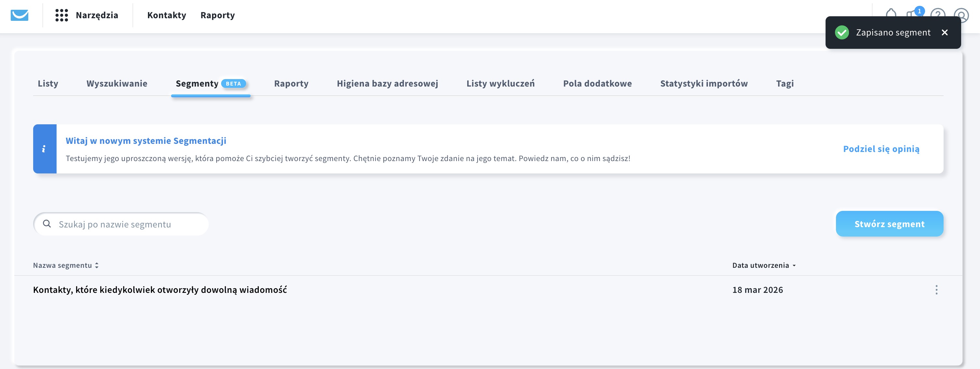Open Kontakty in the top navigation
The height and width of the screenshot is (369, 980).
166,15
